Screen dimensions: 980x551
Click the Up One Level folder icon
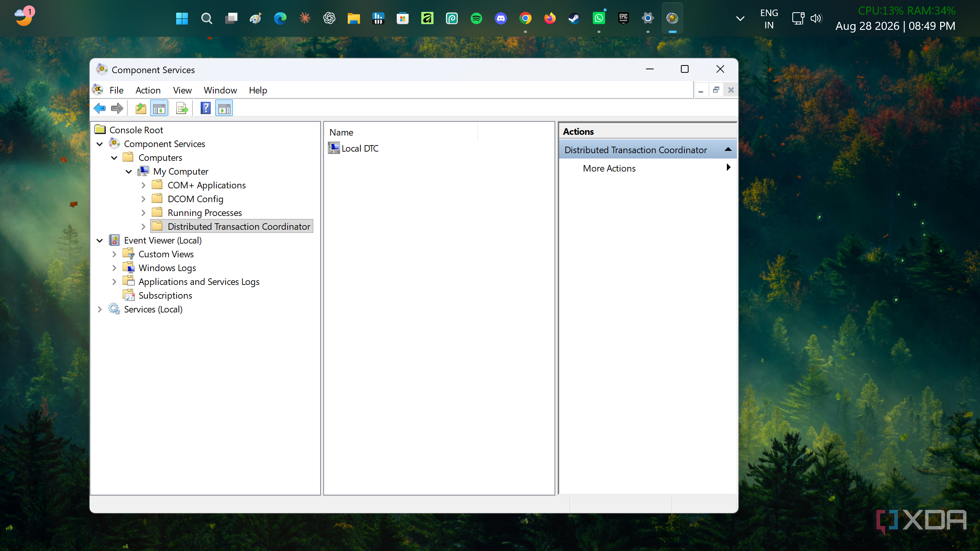(141, 108)
